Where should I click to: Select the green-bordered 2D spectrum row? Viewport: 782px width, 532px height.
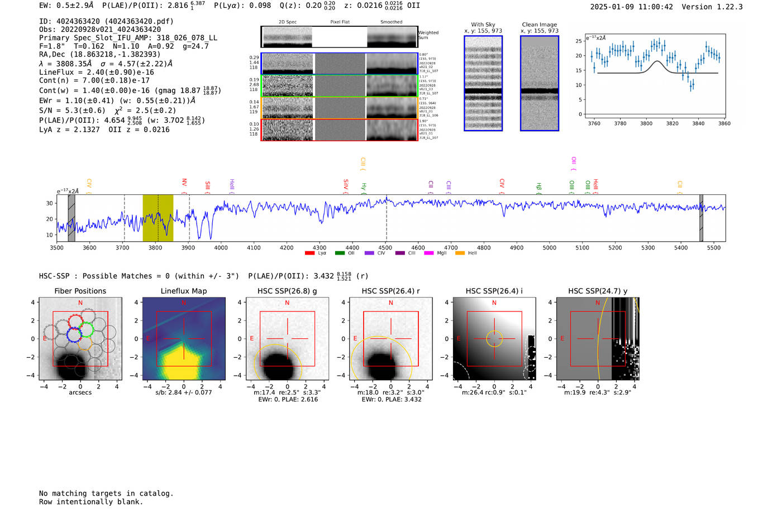[340, 85]
